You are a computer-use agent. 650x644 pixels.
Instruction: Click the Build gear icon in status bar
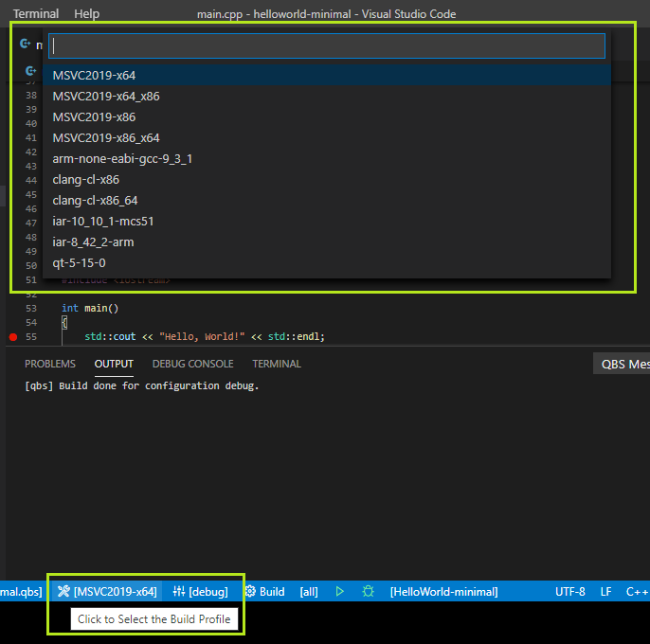tap(251, 592)
